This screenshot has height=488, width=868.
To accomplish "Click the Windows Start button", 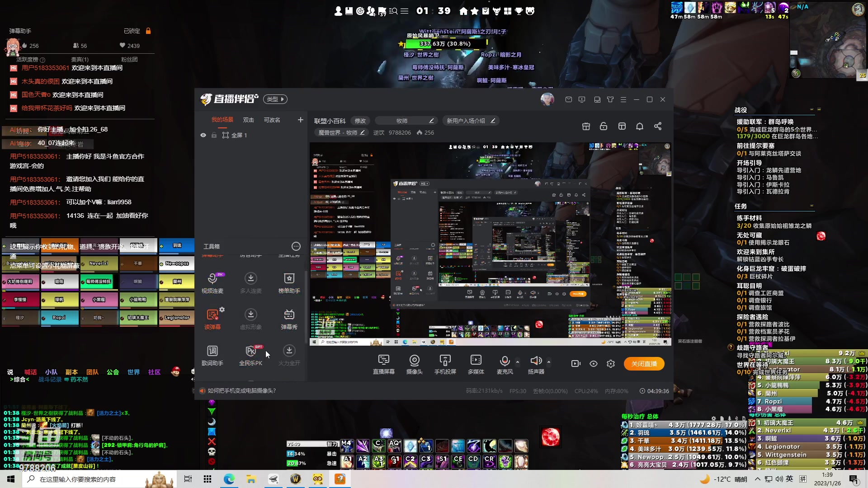I will tap(11, 479).
